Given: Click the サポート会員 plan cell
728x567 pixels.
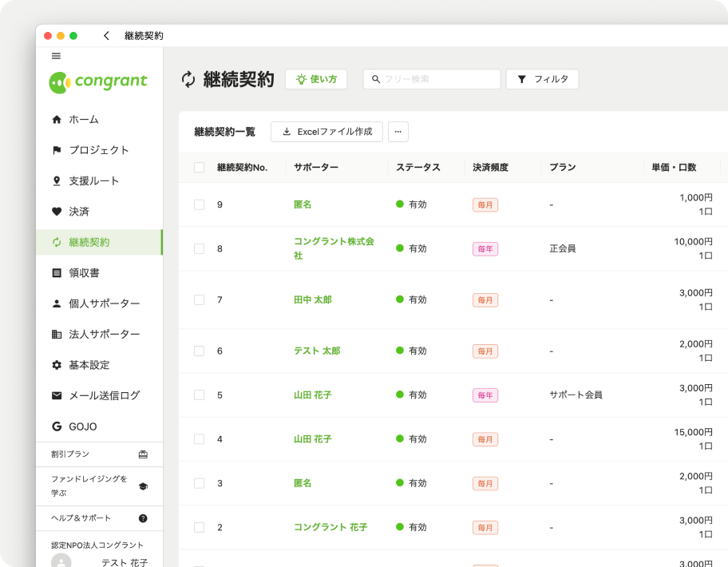Looking at the screenshot, I should 576,395.
